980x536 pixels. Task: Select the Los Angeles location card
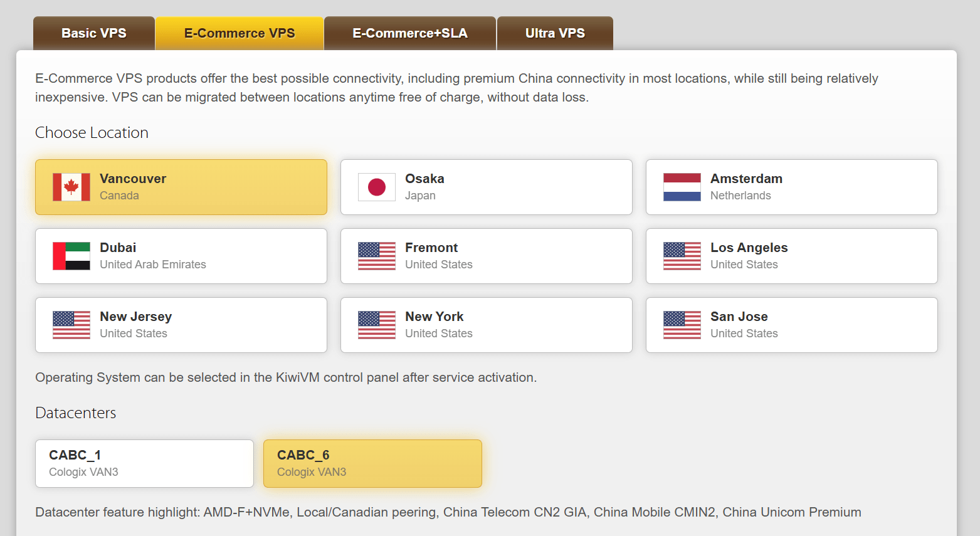coord(792,256)
